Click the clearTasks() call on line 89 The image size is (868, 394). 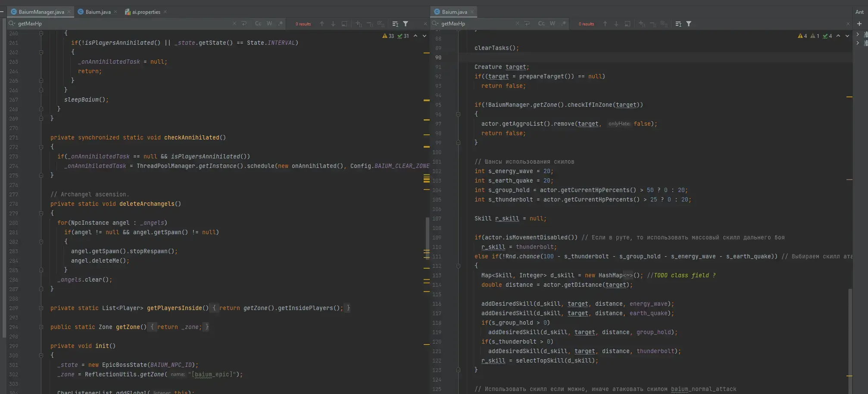click(496, 48)
